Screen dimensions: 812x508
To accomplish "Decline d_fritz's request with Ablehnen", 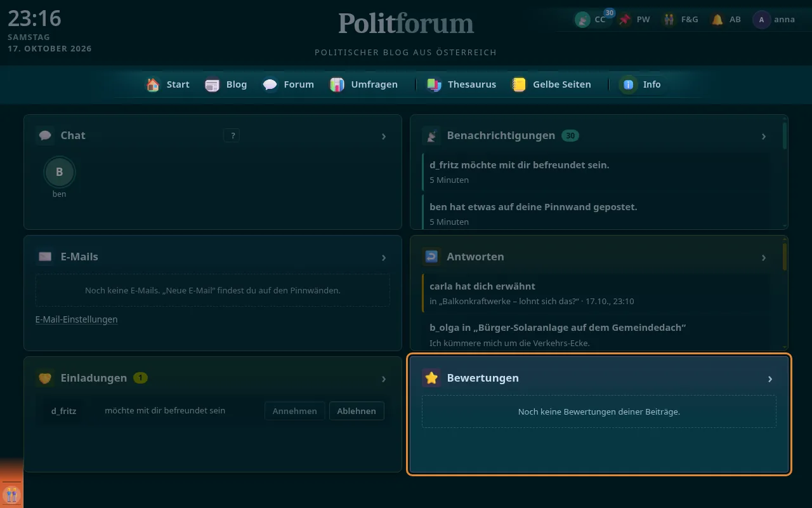I will pos(357,411).
